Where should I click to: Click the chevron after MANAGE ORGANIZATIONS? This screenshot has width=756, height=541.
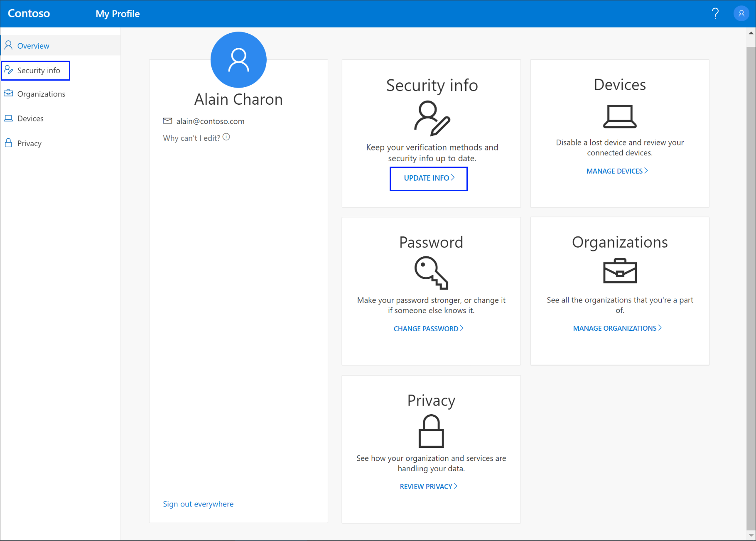[x=660, y=328]
